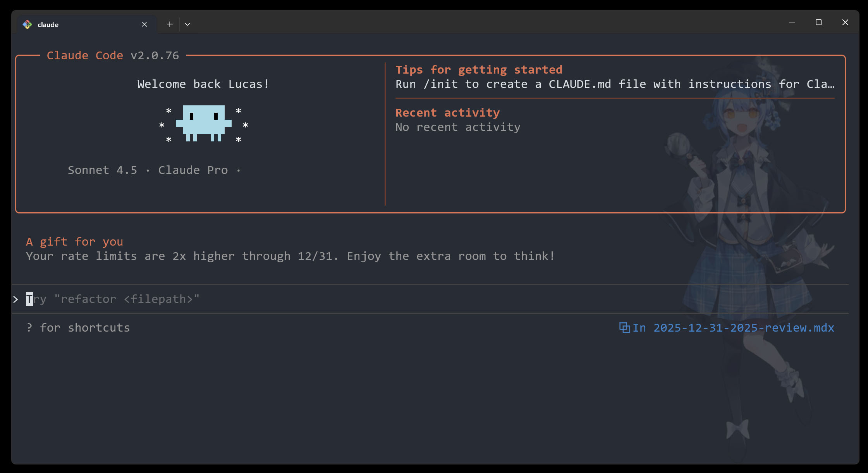The width and height of the screenshot is (868, 473).
Task: Click the Claude pixel mascot logo
Action: pyautogui.click(x=204, y=123)
